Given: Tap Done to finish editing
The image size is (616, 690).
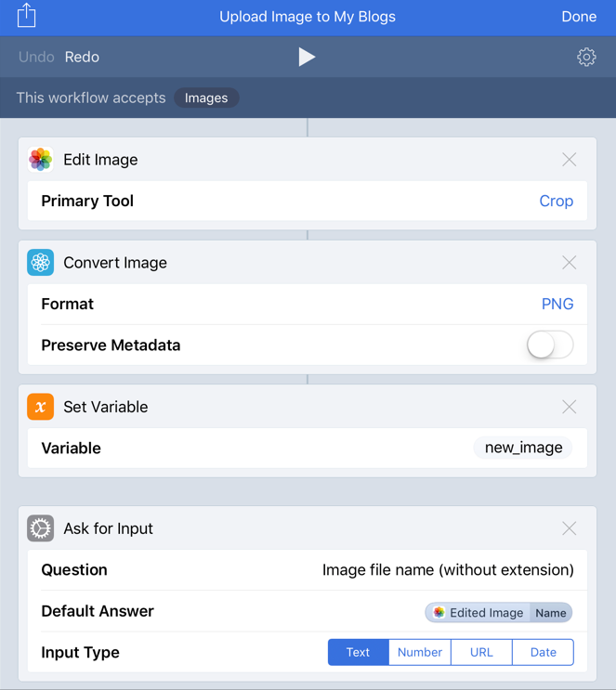Looking at the screenshot, I should (x=579, y=17).
